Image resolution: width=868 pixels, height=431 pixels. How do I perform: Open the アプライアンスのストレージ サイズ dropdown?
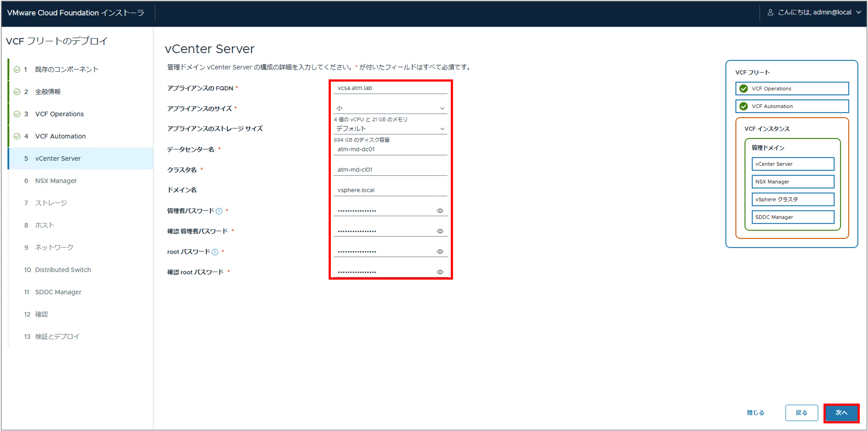(390, 129)
